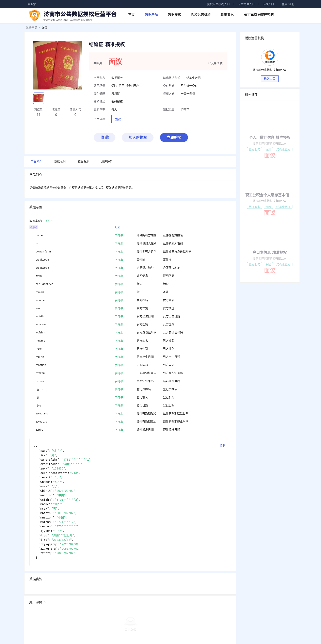Open the 政策资讯 navigation item
This screenshot has width=321, height=644.
[x=227, y=15]
